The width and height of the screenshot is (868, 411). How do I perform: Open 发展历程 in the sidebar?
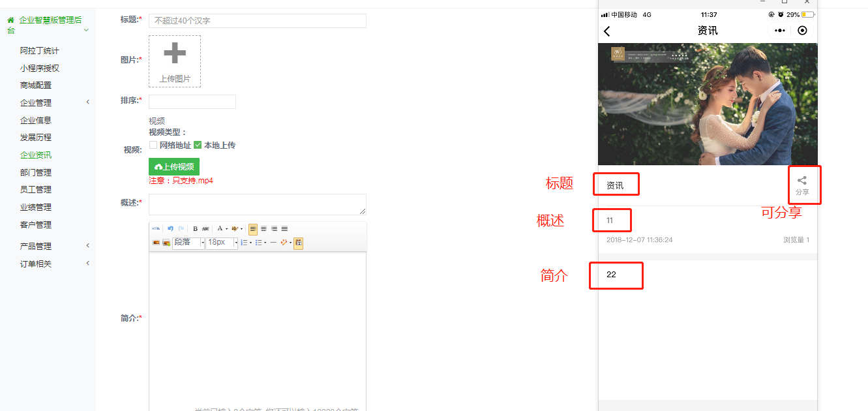[x=36, y=138]
